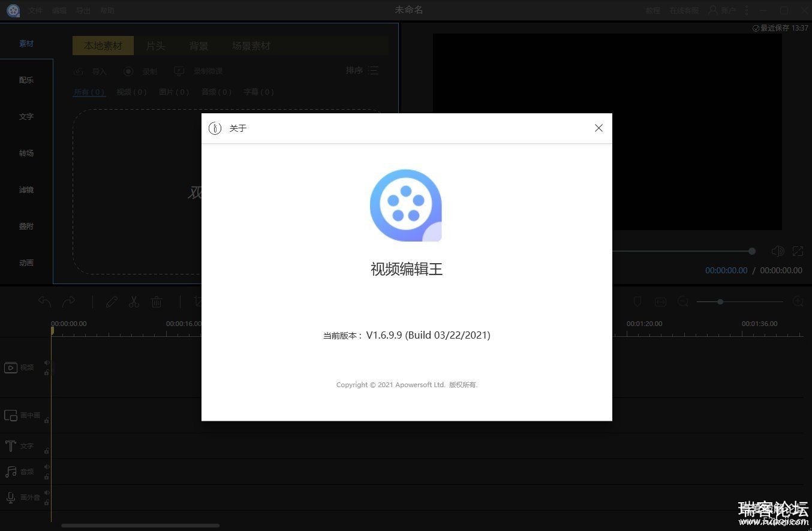
Task: Click the timeline zoom slider handle
Action: (x=720, y=301)
